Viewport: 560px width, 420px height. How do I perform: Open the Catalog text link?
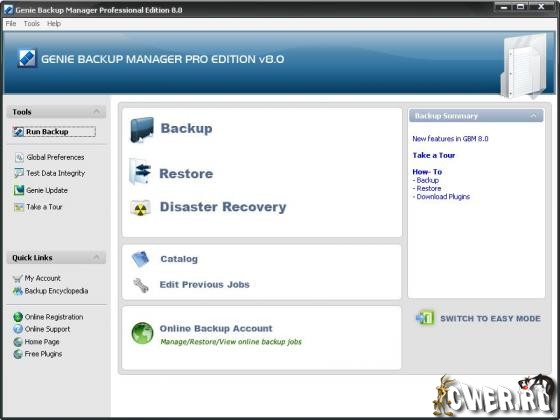[179, 259]
